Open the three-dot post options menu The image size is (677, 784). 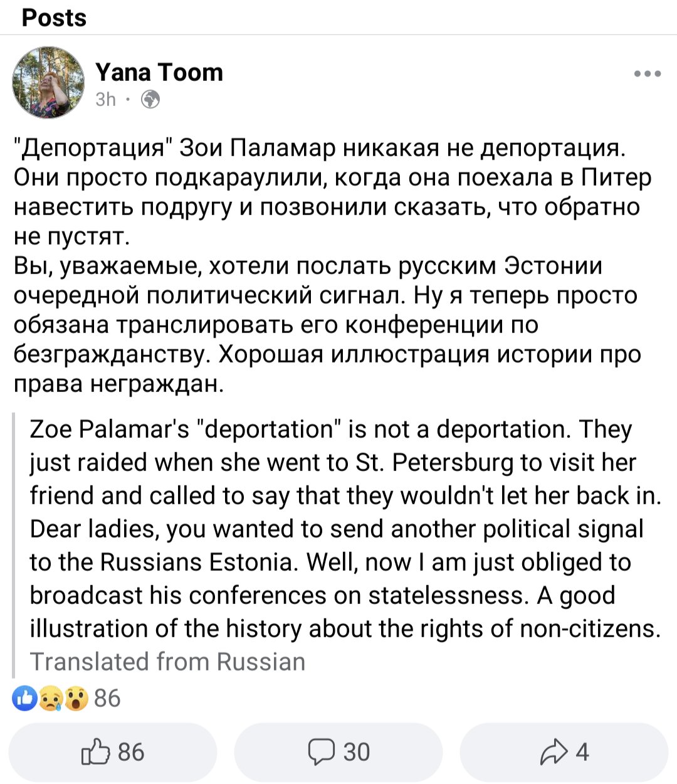coord(648,74)
